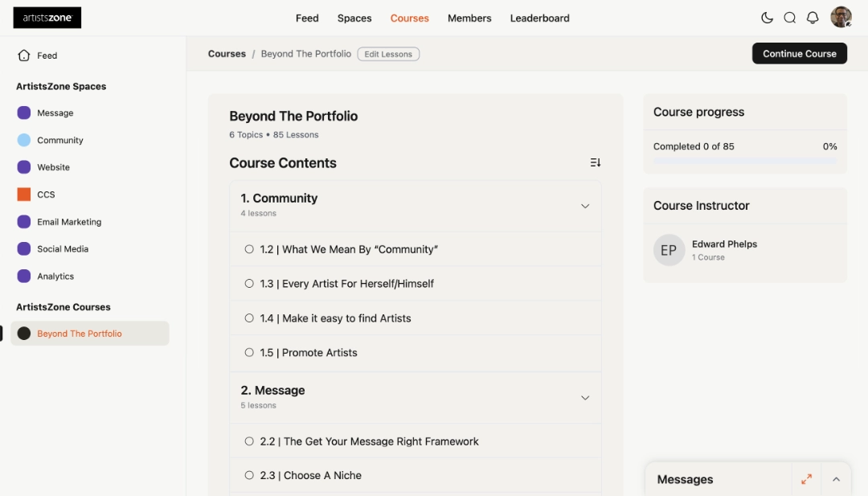Mark lesson 1.5 complete circle

tap(249, 353)
